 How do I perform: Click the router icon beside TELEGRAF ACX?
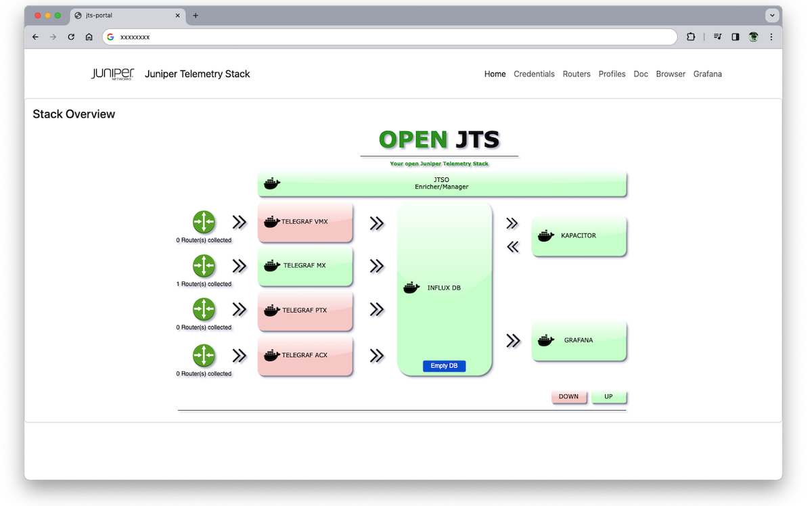click(204, 355)
